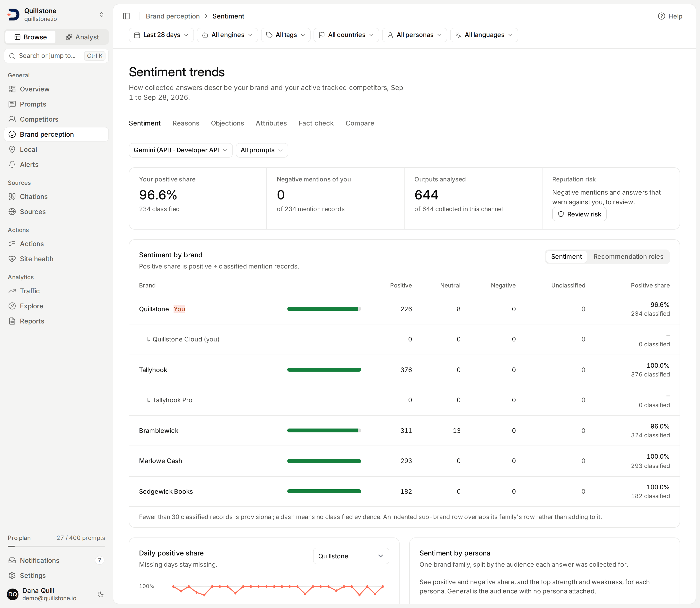
Task: Switch to the Objections tab
Action: point(227,123)
